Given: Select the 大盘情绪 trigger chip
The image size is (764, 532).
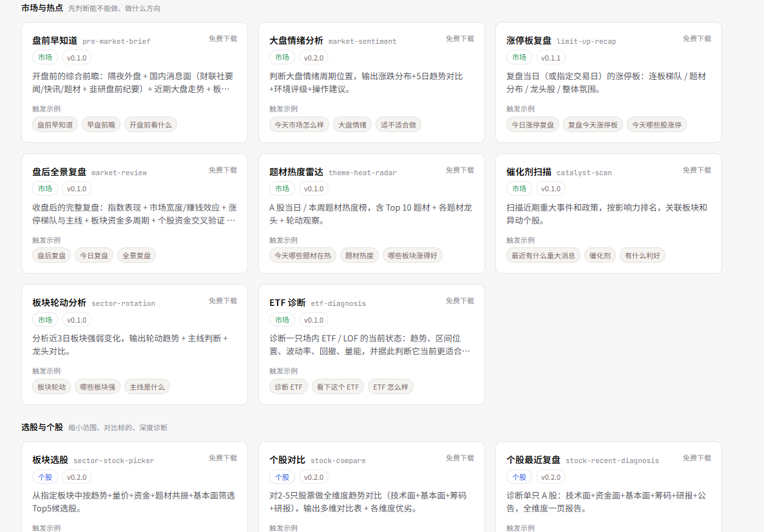Looking at the screenshot, I should pos(352,125).
